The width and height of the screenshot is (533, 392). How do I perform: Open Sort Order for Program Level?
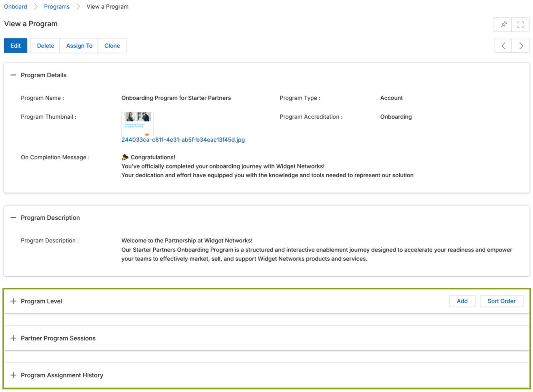click(x=502, y=301)
